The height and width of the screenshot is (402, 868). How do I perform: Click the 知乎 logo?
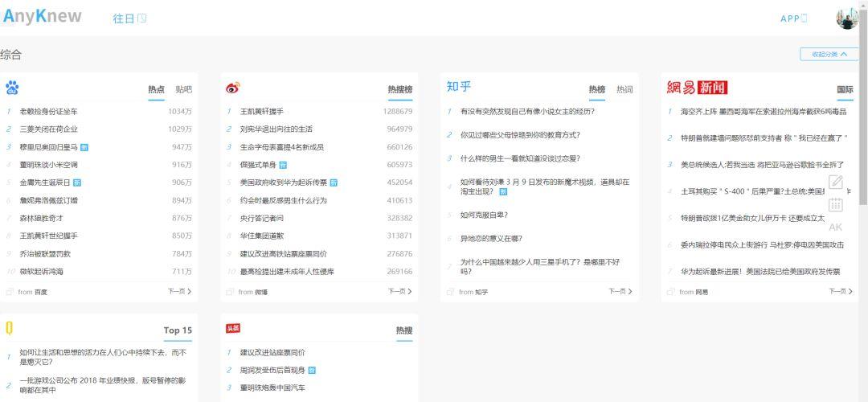coord(458,86)
